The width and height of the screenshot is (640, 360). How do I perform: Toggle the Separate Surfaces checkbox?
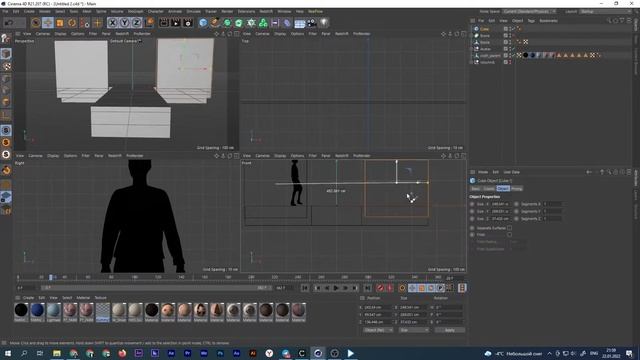509,228
